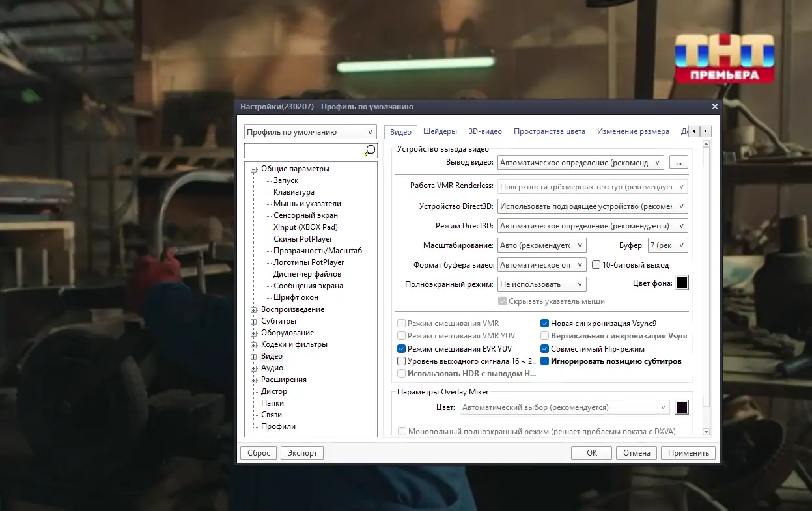
Task: Select Диктор in the settings tree
Action: (274, 391)
